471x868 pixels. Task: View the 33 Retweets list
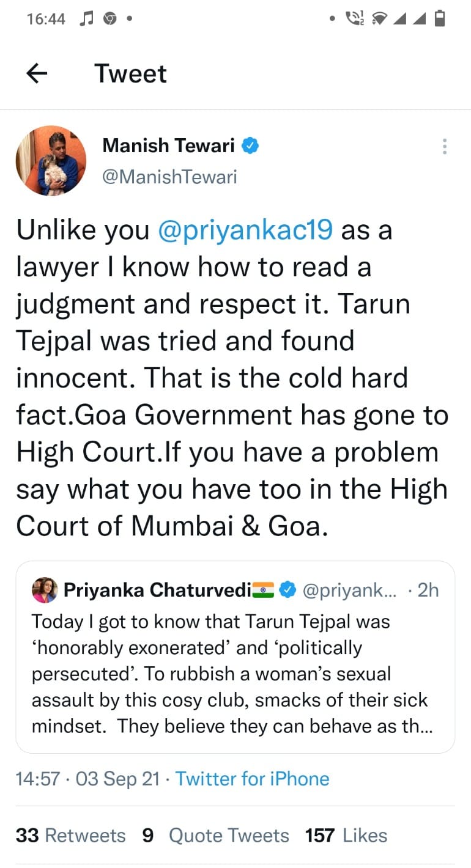(x=70, y=835)
